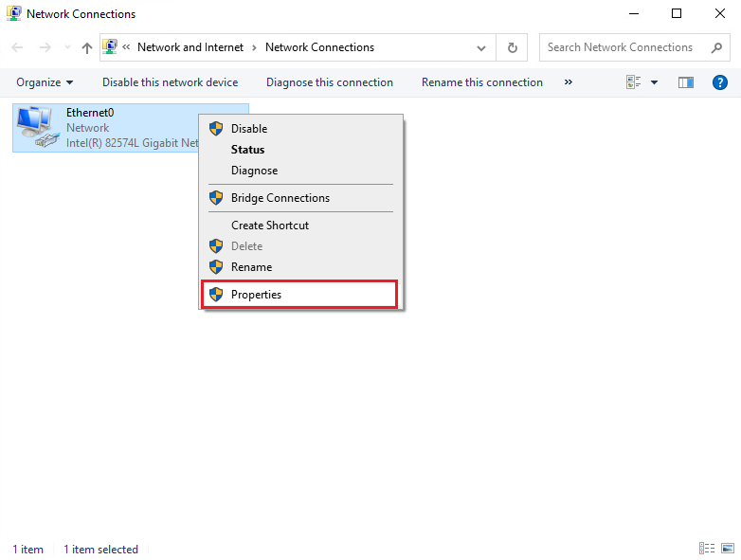This screenshot has width=741, height=560.
Task: Choose Properties from the context menu
Action: [x=256, y=295]
